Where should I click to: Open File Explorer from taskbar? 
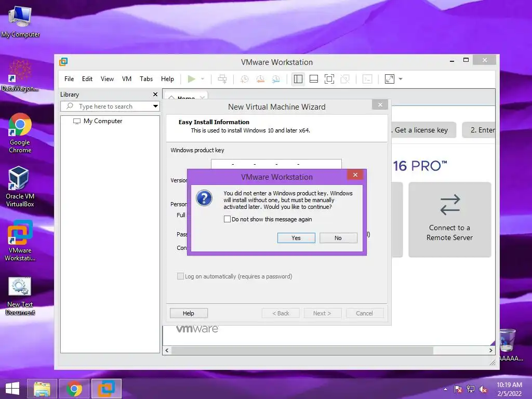point(42,389)
